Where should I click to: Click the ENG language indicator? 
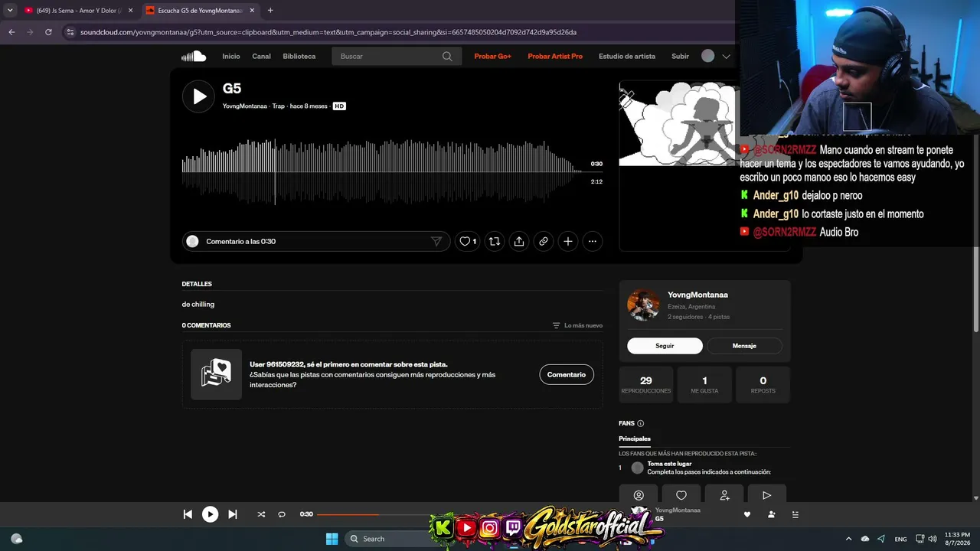(x=900, y=539)
